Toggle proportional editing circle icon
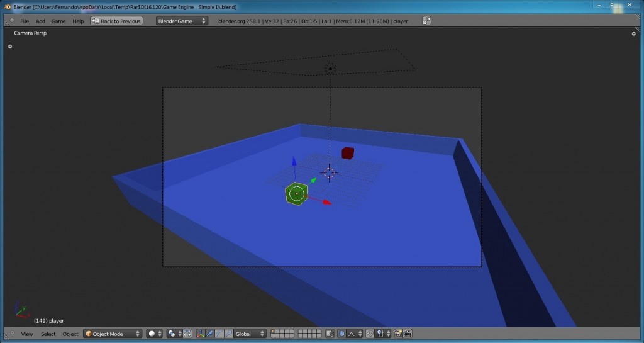Screen dimensions: 644x343 click(x=341, y=334)
